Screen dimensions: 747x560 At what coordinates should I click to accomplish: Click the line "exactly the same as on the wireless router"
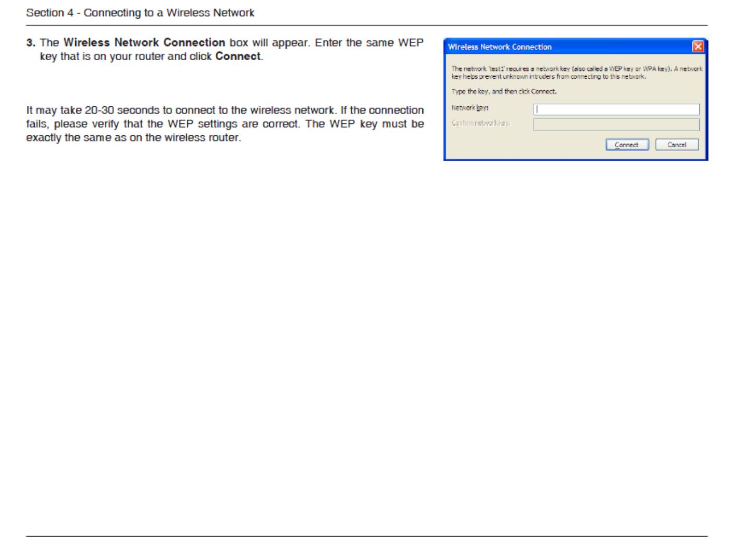[134, 137]
